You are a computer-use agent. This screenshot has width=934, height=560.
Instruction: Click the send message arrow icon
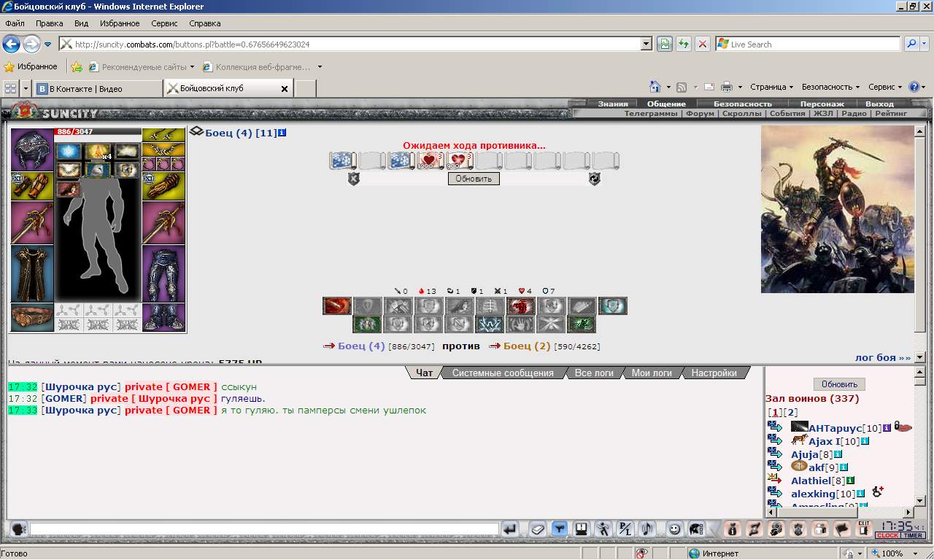tap(511, 529)
